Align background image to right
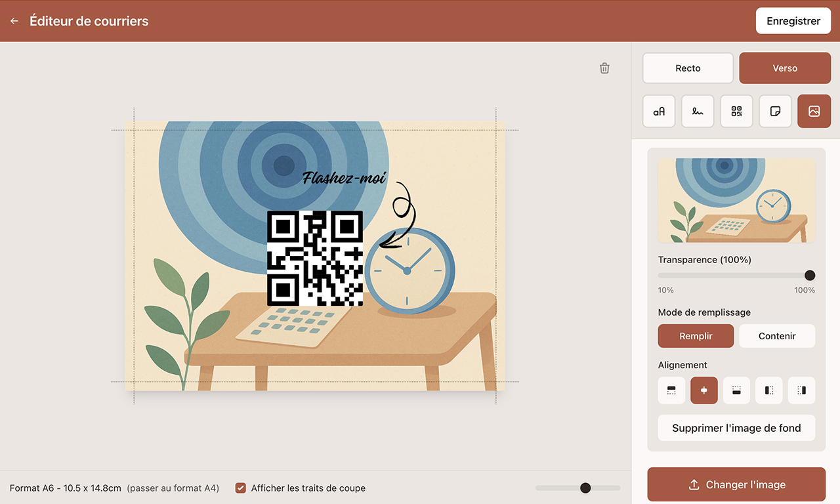This screenshot has height=504, width=840. click(x=801, y=390)
